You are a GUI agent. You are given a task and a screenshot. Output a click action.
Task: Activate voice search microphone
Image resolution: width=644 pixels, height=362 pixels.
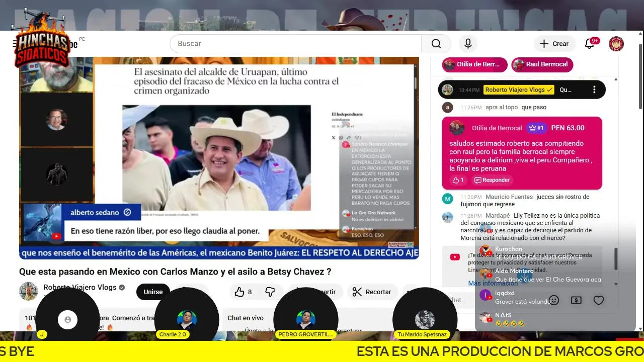[468, 44]
